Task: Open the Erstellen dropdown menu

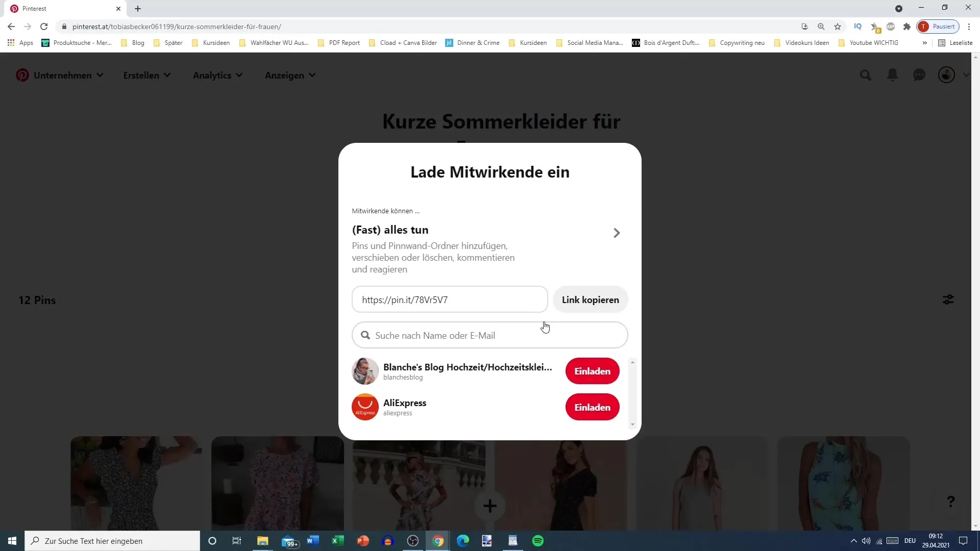Action: pos(147,75)
